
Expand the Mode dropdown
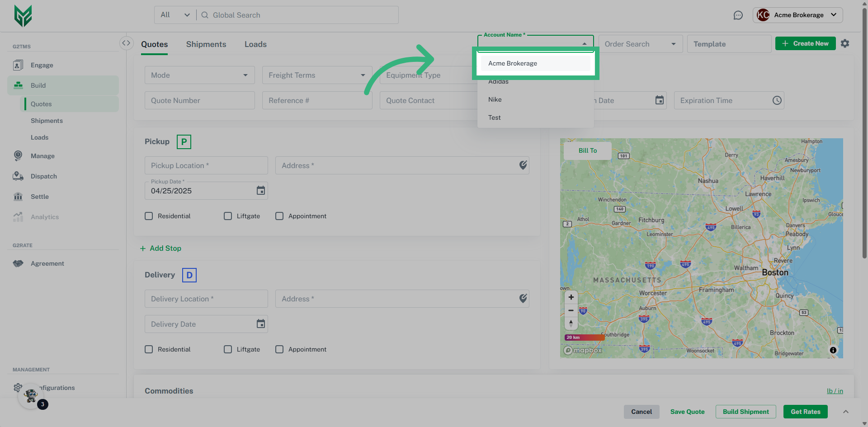pyautogui.click(x=199, y=75)
